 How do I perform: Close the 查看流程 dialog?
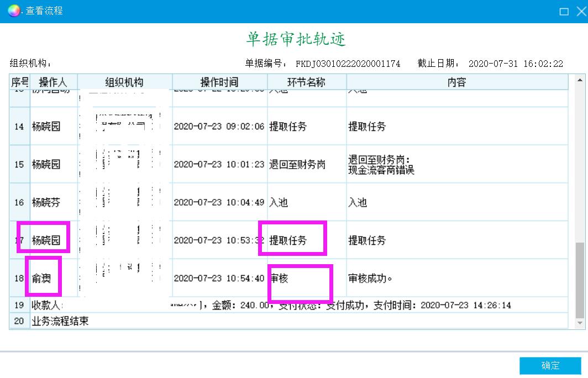click(x=581, y=11)
